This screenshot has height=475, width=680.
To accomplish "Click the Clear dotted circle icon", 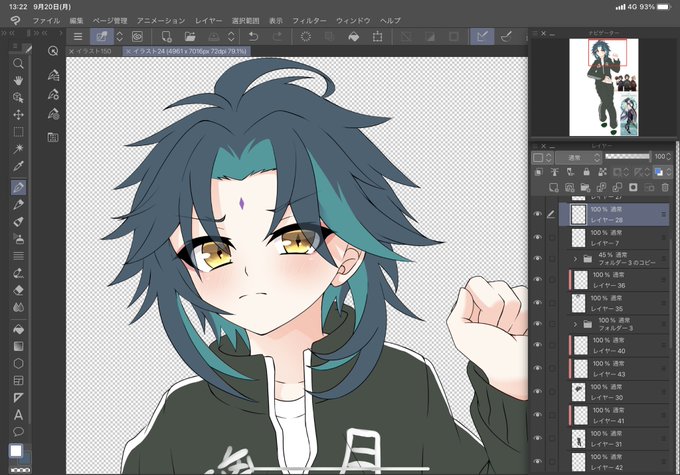I will pyautogui.click(x=306, y=37).
